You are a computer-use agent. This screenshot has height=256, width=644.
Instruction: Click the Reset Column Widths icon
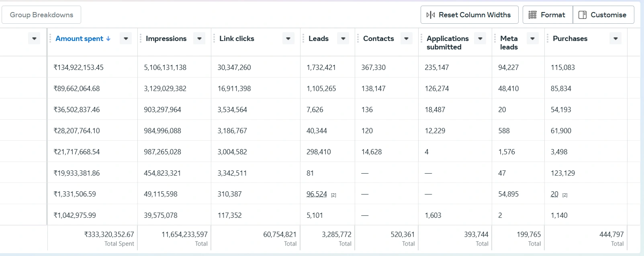click(431, 15)
